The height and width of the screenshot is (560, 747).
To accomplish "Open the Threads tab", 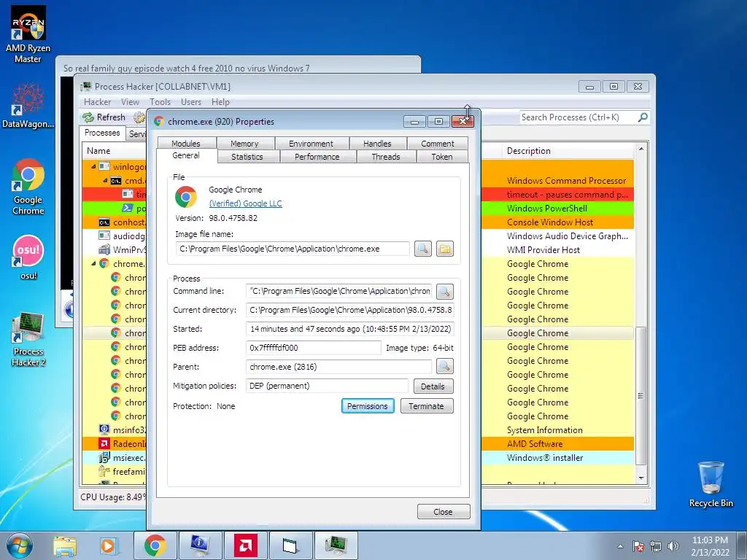I will click(x=386, y=157).
